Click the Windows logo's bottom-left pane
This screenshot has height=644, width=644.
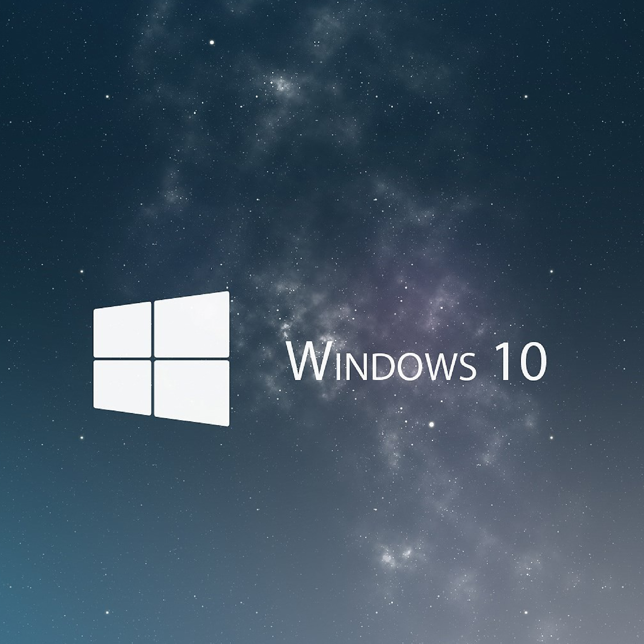[x=122, y=387]
